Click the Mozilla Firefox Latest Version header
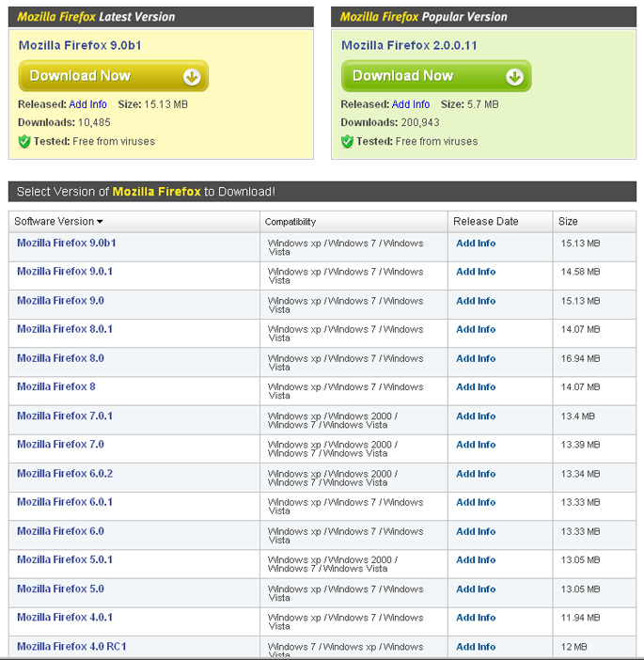644x660 pixels. 161,17
